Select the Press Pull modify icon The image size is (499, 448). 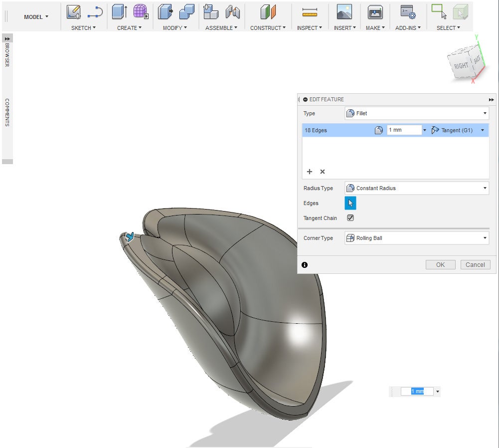pyautogui.click(x=165, y=12)
